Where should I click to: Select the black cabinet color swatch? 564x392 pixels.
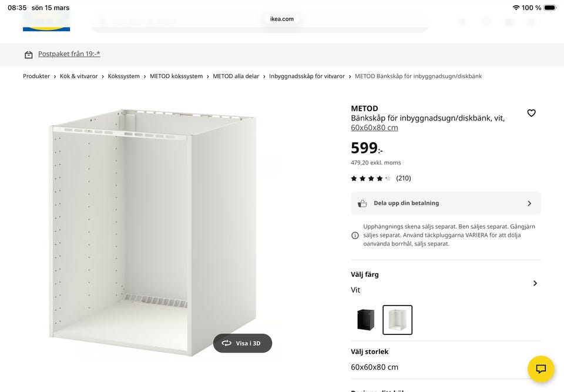[365, 319]
